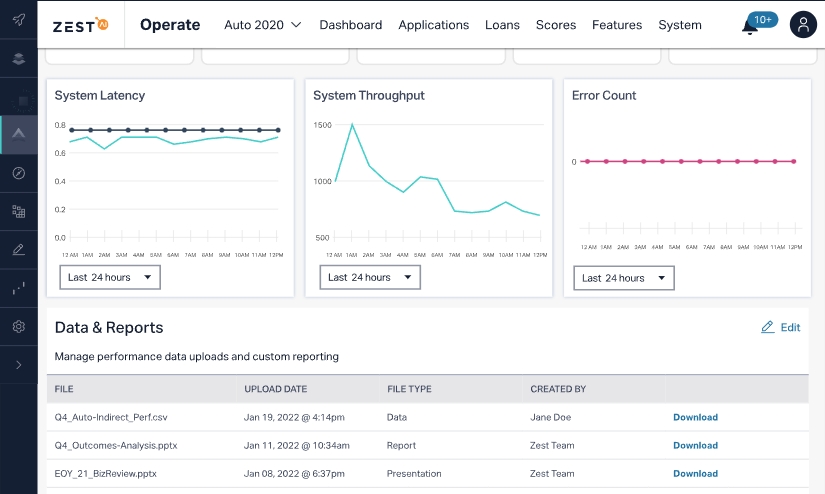This screenshot has width=825, height=494.
Task: Download the Q4_Auto-Indirect_Perf.csv file
Action: (695, 417)
